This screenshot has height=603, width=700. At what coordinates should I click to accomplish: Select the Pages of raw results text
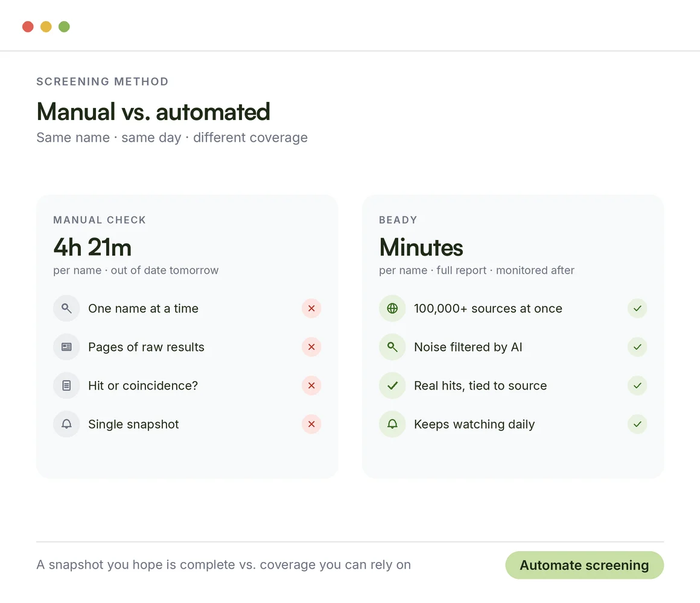tap(146, 347)
